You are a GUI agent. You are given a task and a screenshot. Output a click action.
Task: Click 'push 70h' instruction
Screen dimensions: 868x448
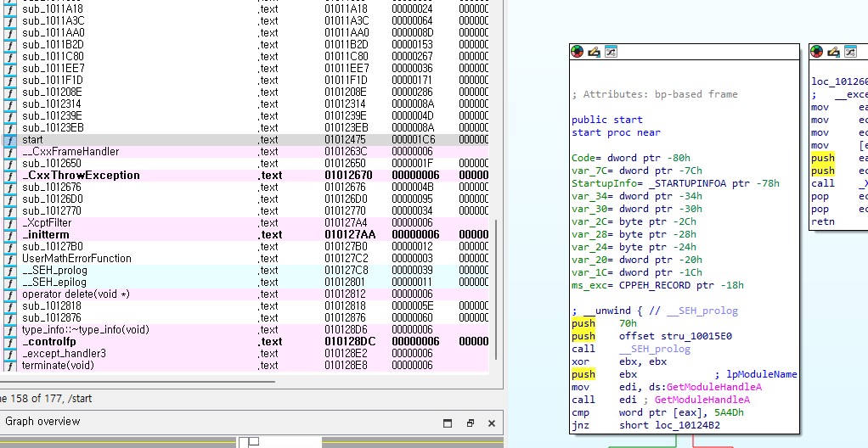pos(605,323)
